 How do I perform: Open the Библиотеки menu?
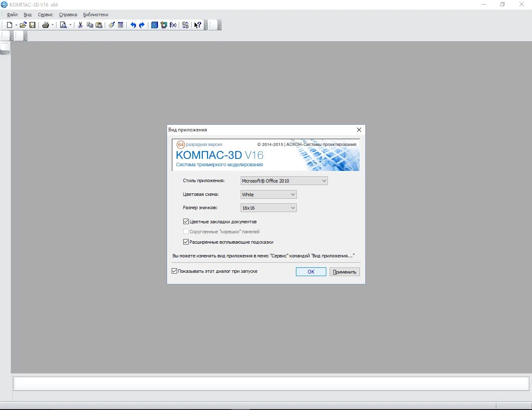click(x=96, y=15)
